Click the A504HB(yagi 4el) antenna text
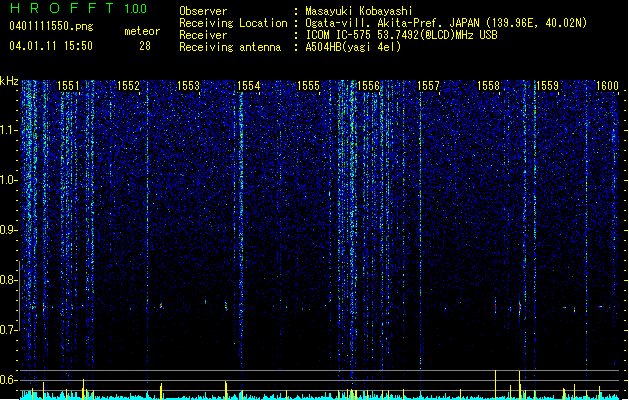The width and height of the screenshot is (629, 400). (353, 47)
